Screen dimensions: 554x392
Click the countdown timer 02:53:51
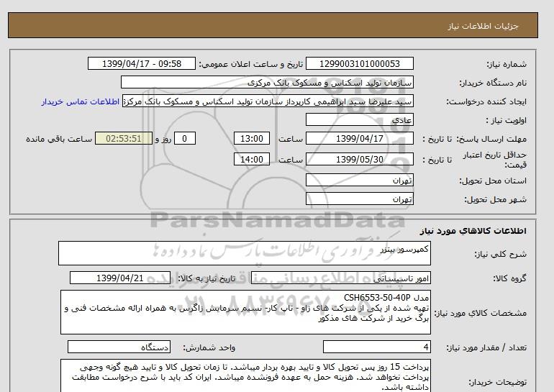click(x=124, y=139)
